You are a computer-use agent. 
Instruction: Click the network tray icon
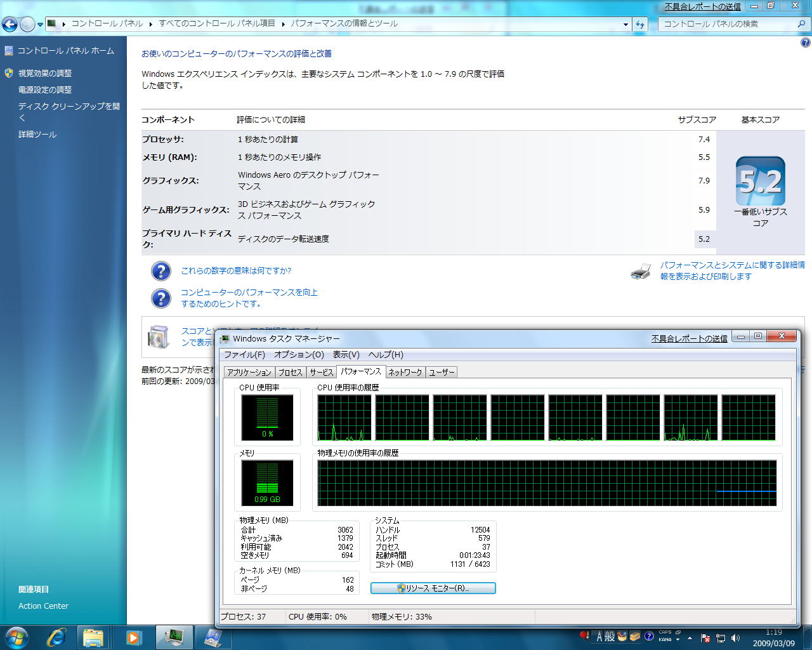[721, 638]
